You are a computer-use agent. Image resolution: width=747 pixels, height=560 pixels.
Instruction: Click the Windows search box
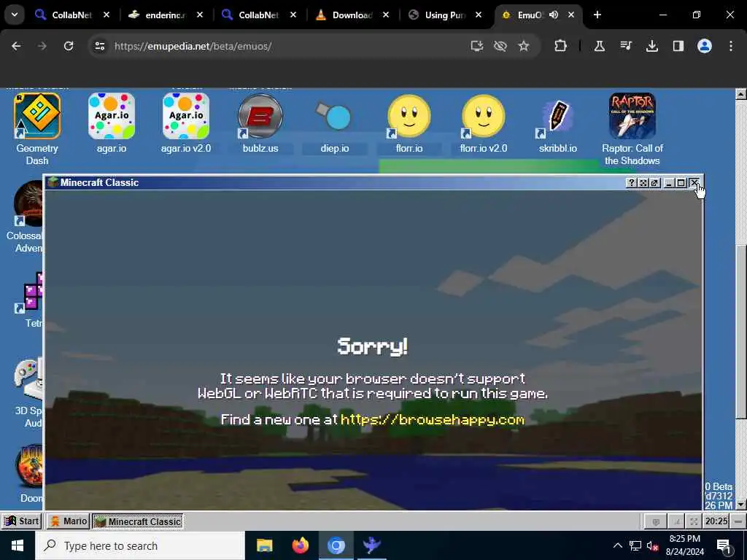click(x=140, y=545)
